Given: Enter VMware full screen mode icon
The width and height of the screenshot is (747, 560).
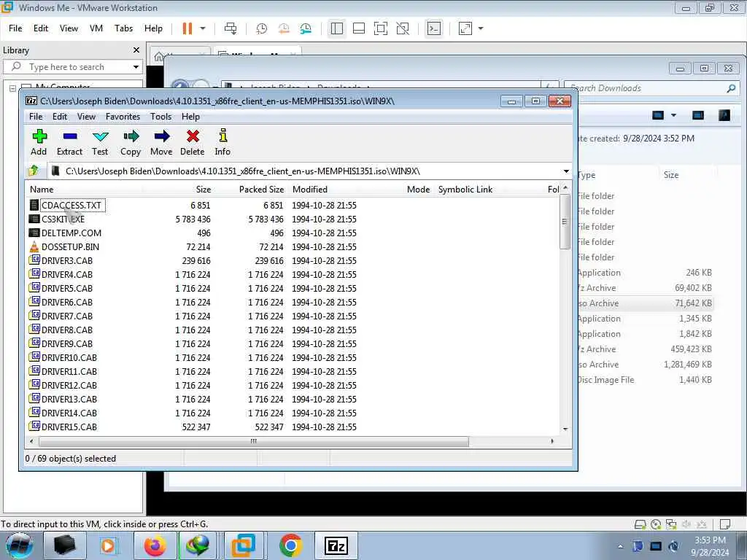Looking at the screenshot, I should [x=381, y=28].
